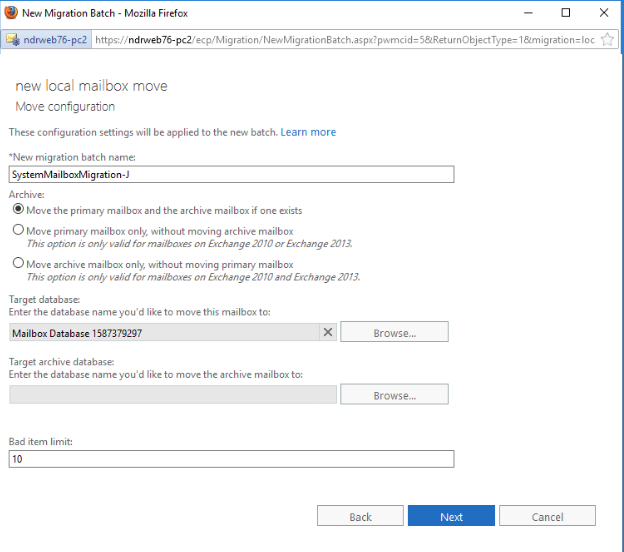Click the Mailbox Database 1587379297 field
Screen dimensions: 624x552
click(x=164, y=332)
